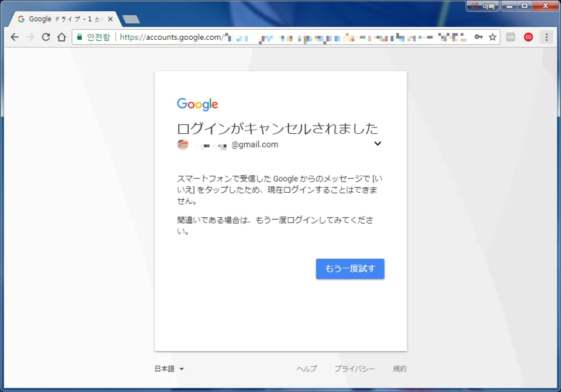The image size is (561, 392).
Task: Open the ヘルプ link
Action: 306,369
